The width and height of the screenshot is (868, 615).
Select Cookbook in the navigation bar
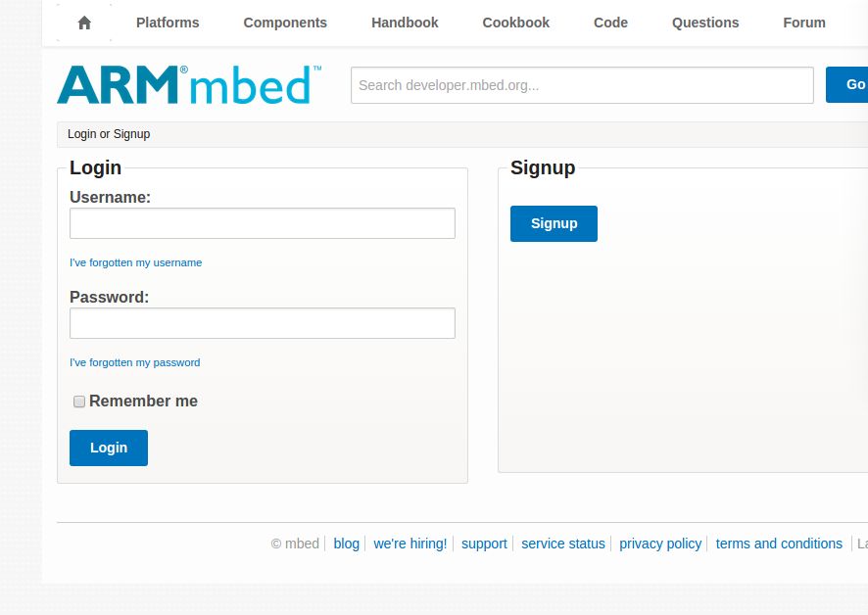pyautogui.click(x=516, y=23)
